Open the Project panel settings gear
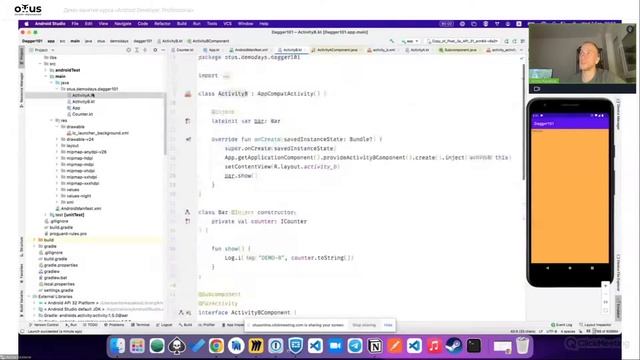 [x=155, y=50]
